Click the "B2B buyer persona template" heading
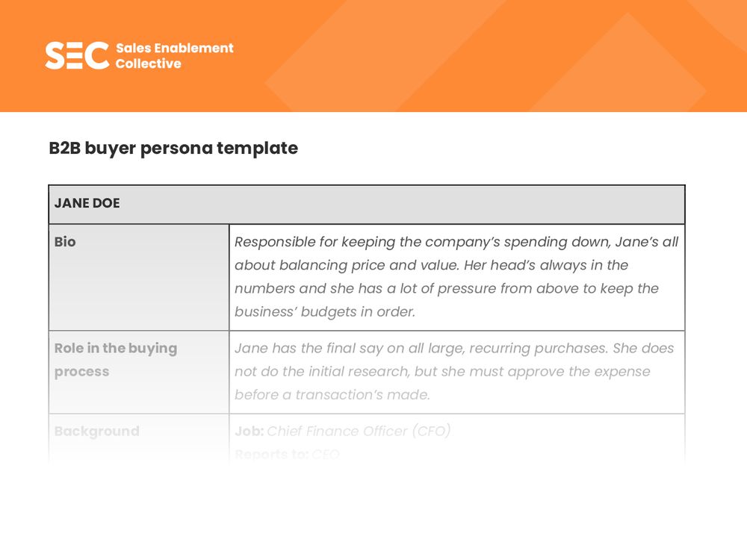 tap(173, 148)
